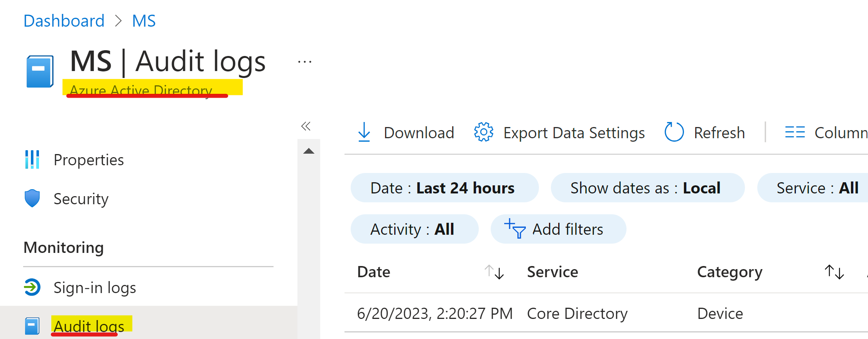Click the Device category cell
The image size is (868, 339).
coord(720,313)
